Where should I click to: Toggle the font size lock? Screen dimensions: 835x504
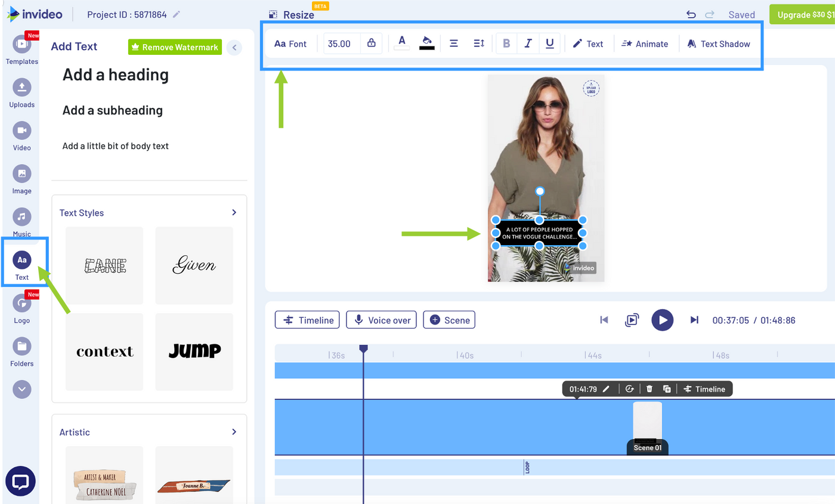click(372, 44)
